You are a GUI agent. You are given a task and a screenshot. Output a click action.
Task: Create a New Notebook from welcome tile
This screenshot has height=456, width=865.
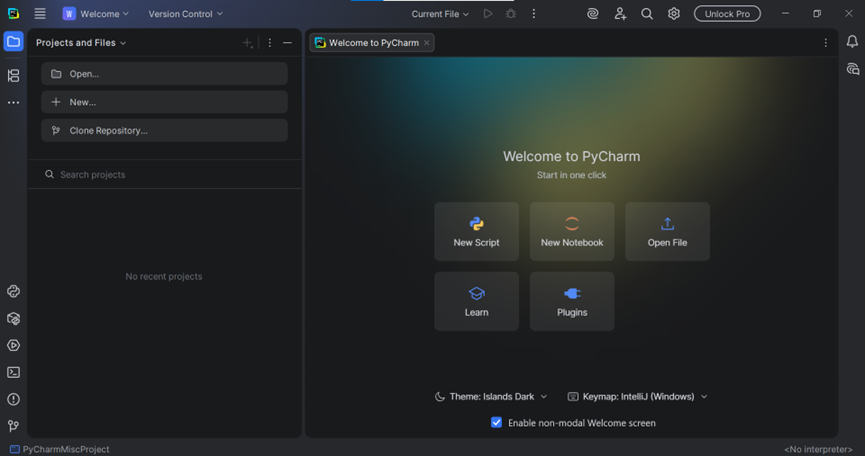point(572,232)
